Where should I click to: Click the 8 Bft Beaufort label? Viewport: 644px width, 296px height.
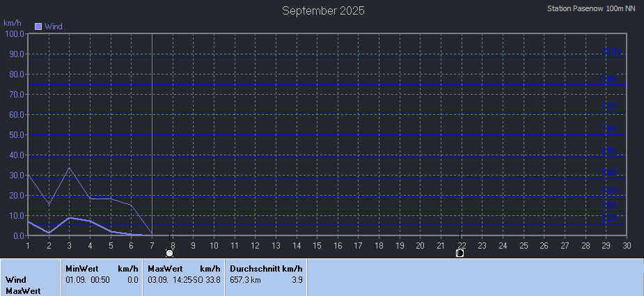(x=609, y=106)
